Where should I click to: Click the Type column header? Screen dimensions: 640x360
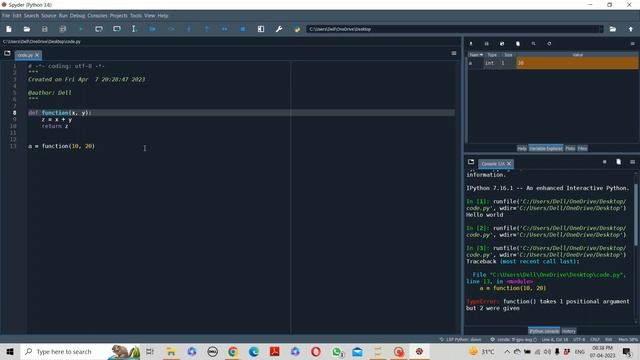click(x=492, y=55)
